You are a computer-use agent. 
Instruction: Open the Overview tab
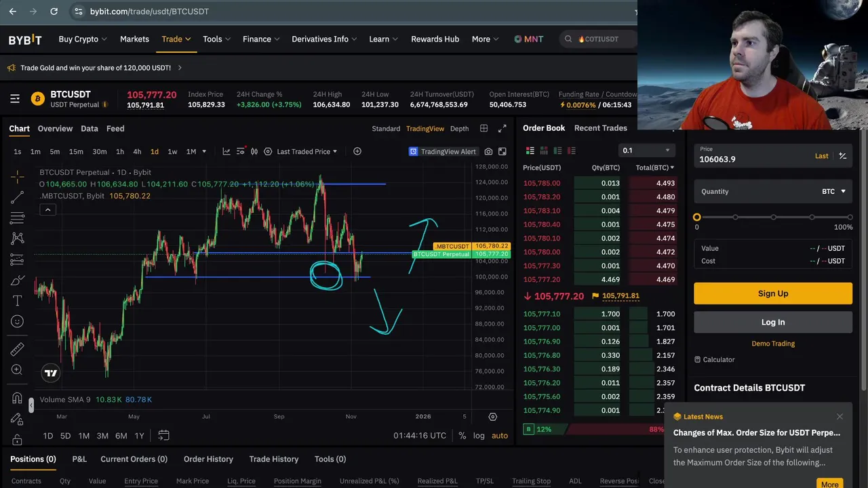55,129
